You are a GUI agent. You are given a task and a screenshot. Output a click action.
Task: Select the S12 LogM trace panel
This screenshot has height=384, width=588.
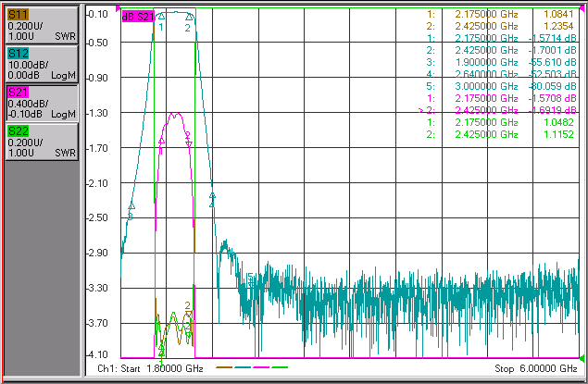42,64
